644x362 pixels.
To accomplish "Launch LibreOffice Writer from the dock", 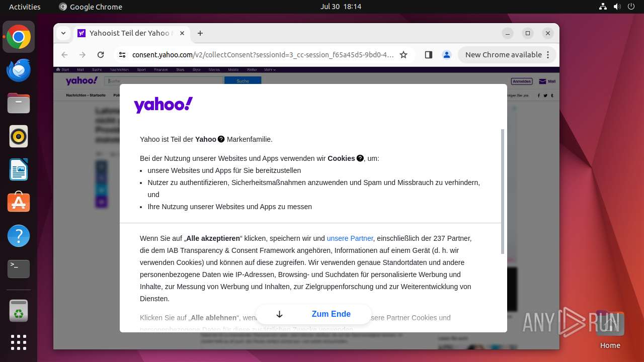I will click(19, 170).
